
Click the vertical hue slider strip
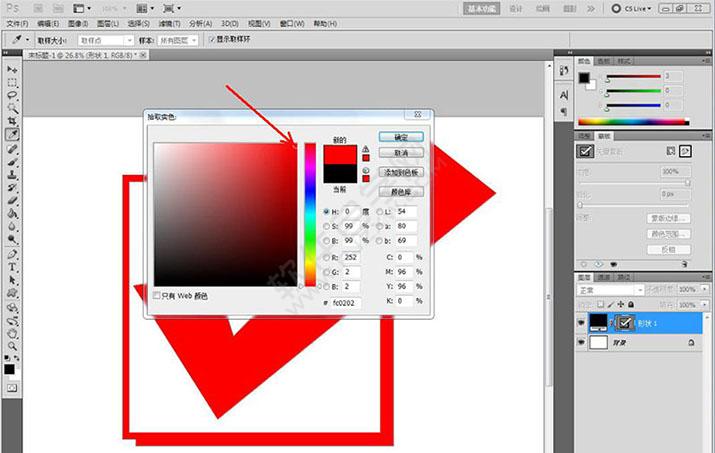310,214
